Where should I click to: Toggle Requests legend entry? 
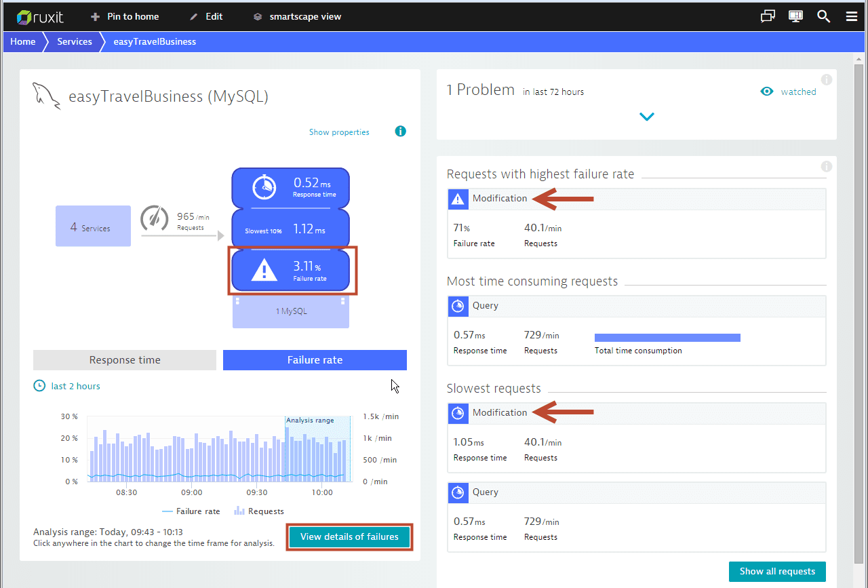(259, 511)
